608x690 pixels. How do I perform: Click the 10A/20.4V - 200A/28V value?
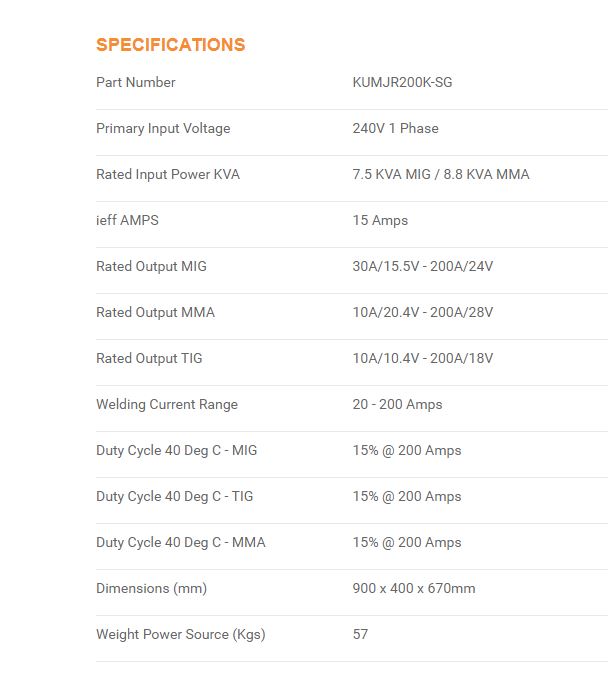(423, 312)
